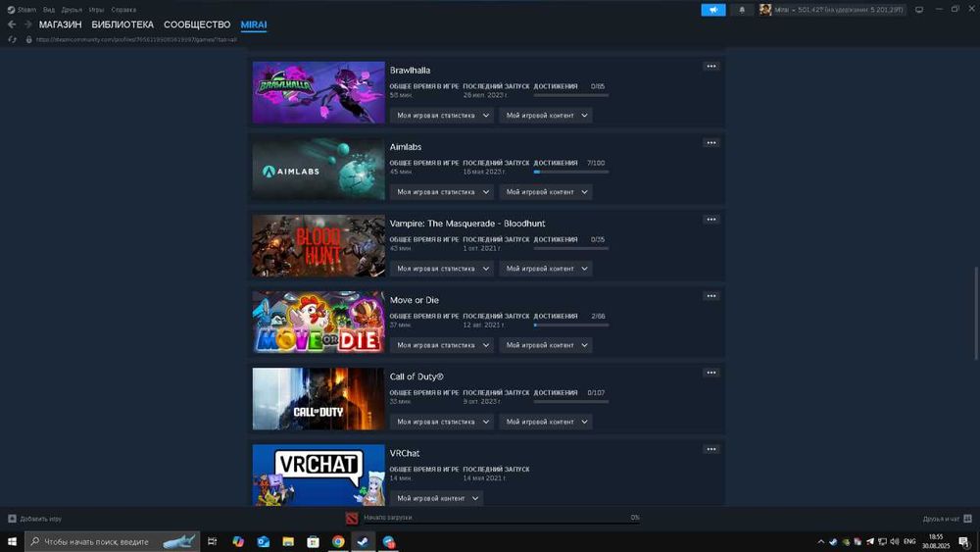Click the page vertical scrollbar

coord(976,313)
